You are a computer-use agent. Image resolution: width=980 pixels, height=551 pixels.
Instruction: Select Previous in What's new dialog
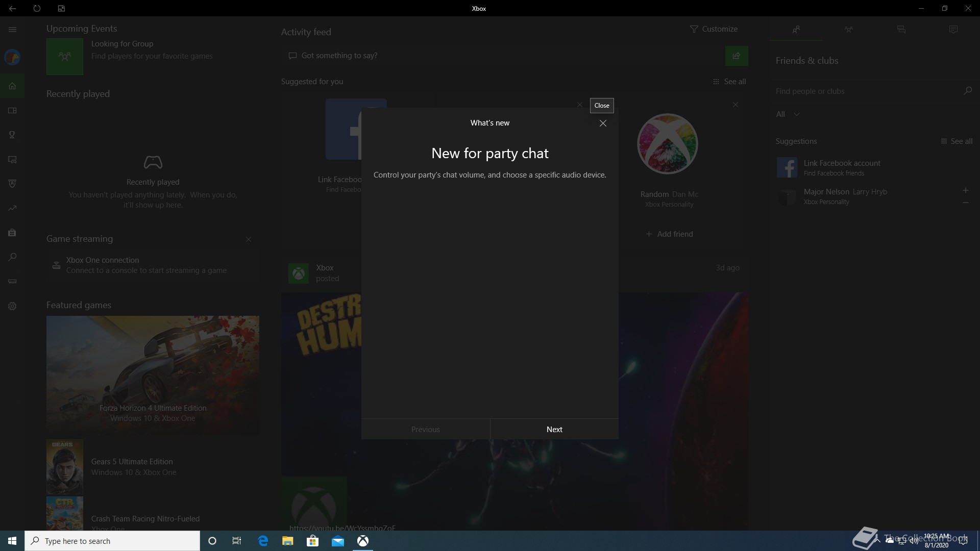coord(425,429)
